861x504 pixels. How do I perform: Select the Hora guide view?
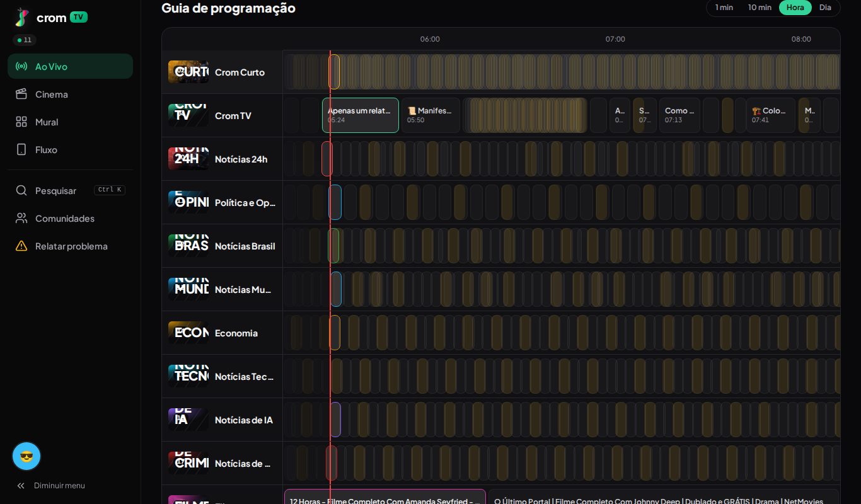point(795,8)
